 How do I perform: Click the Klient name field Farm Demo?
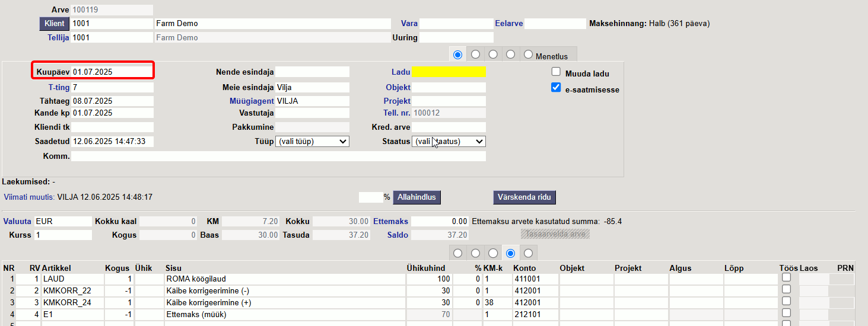tap(273, 24)
